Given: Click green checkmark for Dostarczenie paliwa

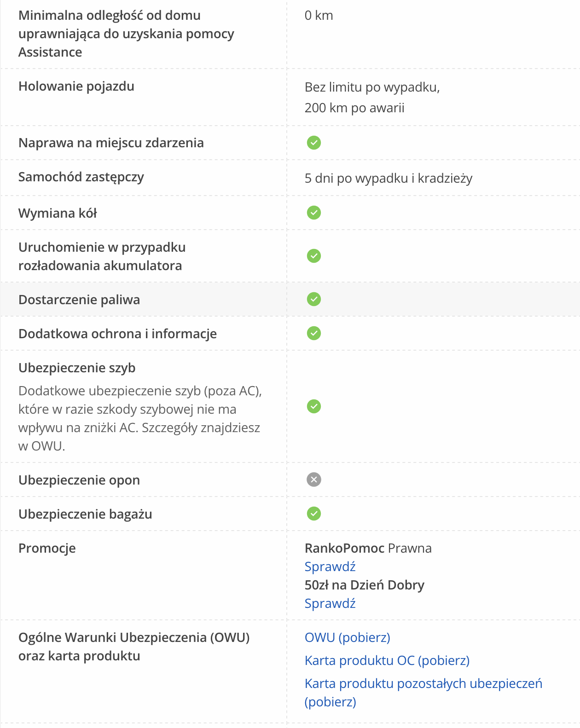Looking at the screenshot, I should tap(314, 299).
